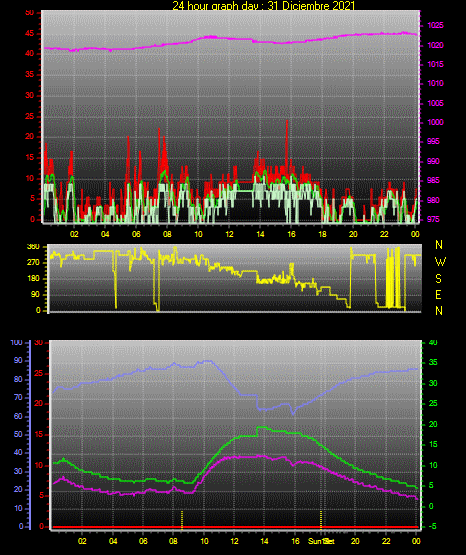466x555 pixels.
Task: Click the green 35 right axis label
Action: [x=433, y=362]
